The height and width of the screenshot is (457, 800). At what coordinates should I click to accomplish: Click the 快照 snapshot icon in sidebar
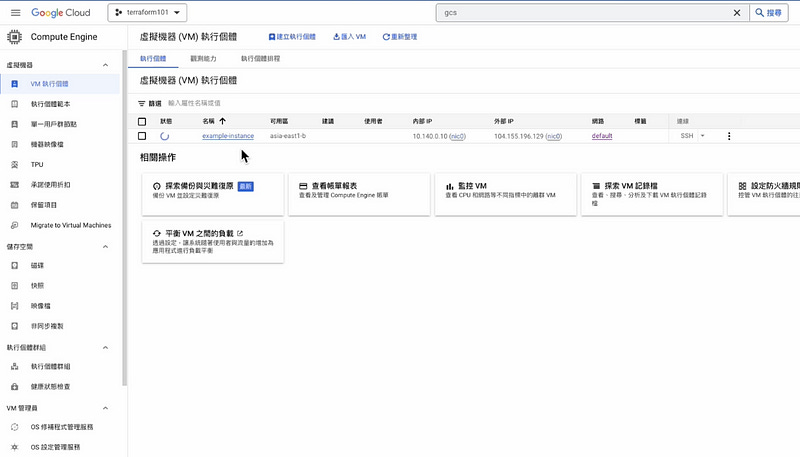pos(14,286)
